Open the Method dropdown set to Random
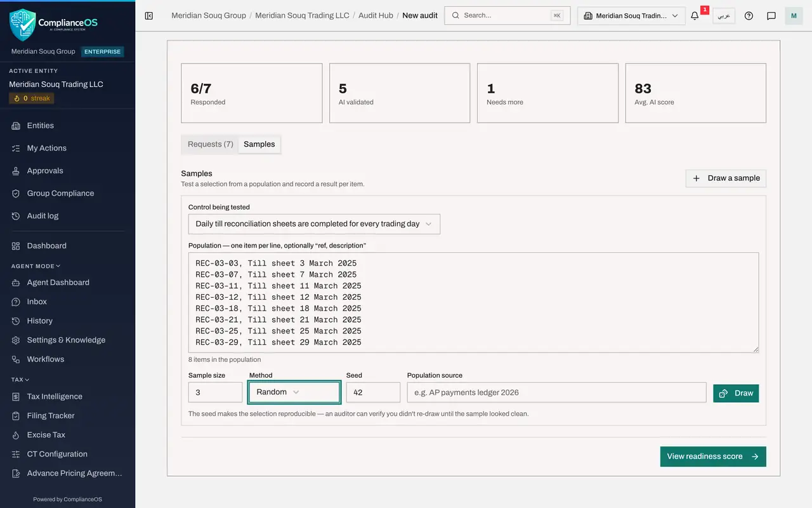This screenshot has width=812, height=508. [294, 392]
